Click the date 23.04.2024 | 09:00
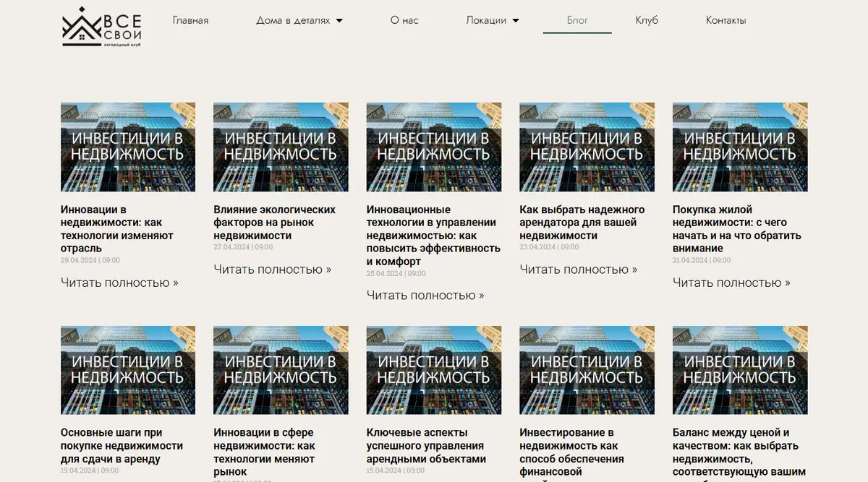This screenshot has width=868, height=482. point(549,247)
